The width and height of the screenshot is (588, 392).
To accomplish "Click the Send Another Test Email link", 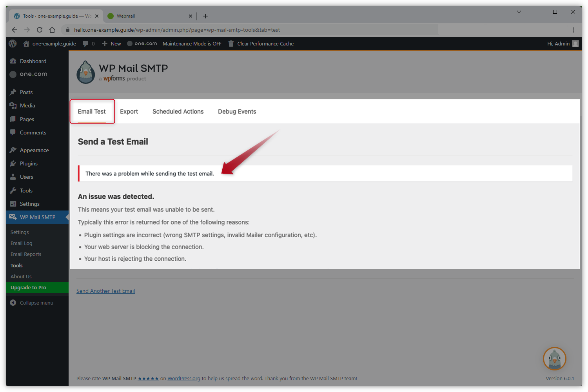I will [x=105, y=291].
